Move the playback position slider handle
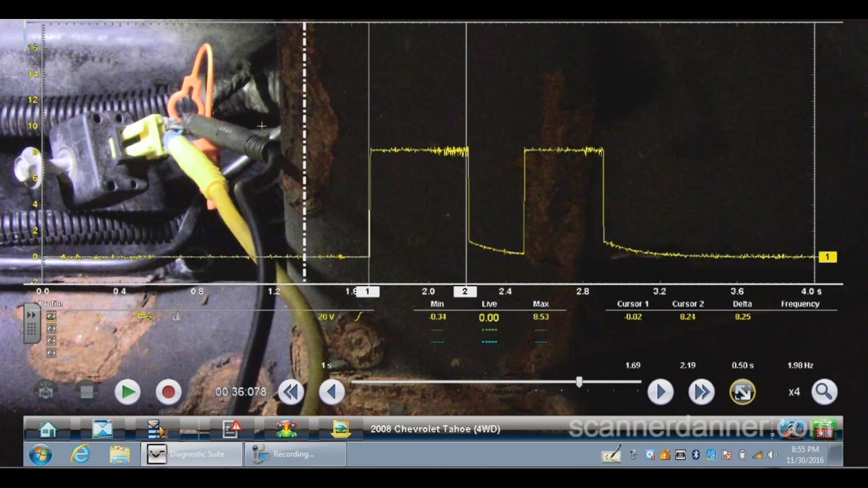Viewport: 868px width, 488px height. pos(579,382)
